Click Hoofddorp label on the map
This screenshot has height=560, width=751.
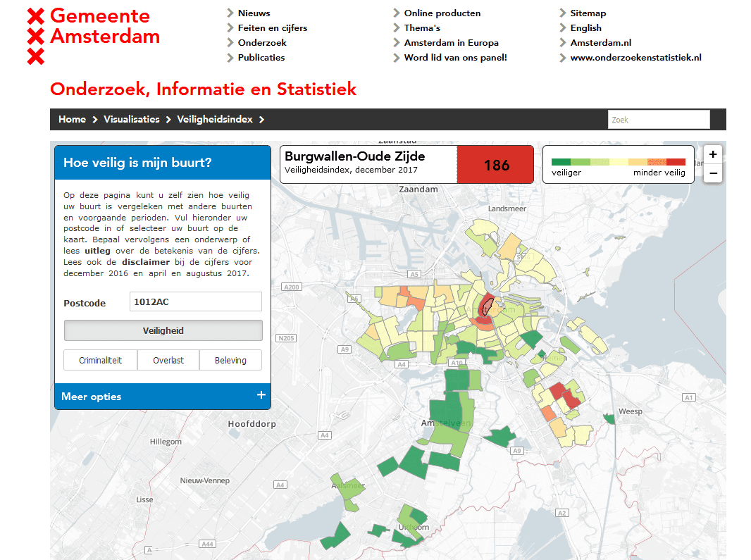[252, 424]
